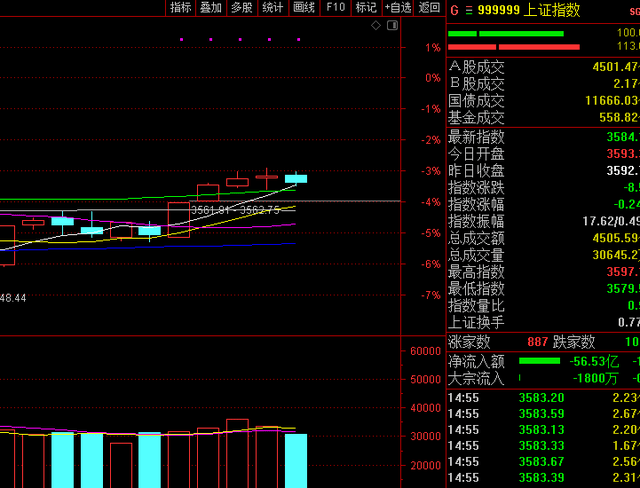Open the 指标 indicator menu

pyautogui.click(x=180, y=7)
